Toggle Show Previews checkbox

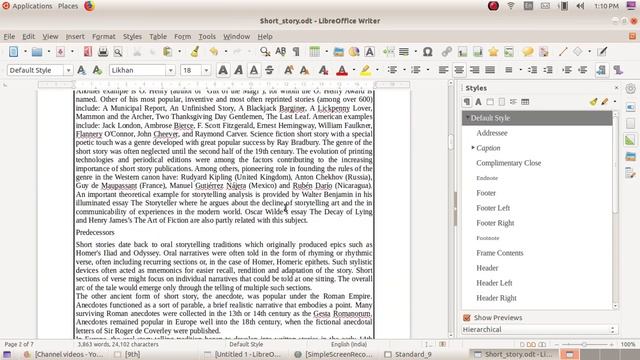(467, 318)
